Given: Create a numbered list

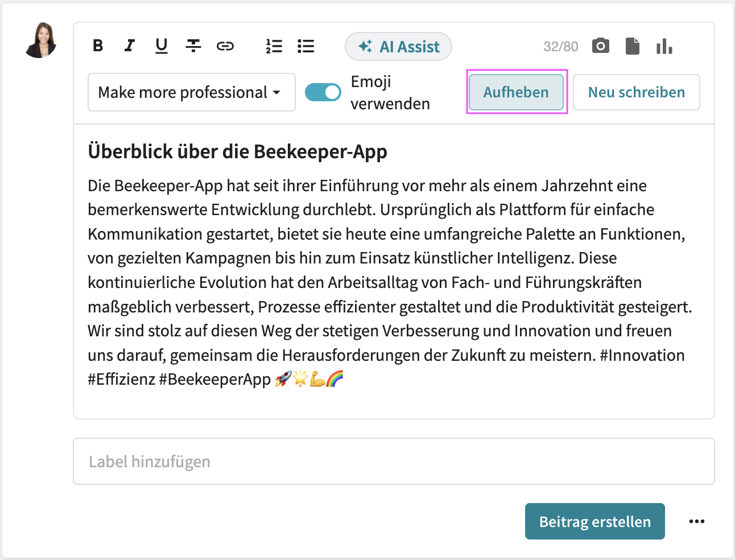Looking at the screenshot, I should [x=274, y=46].
